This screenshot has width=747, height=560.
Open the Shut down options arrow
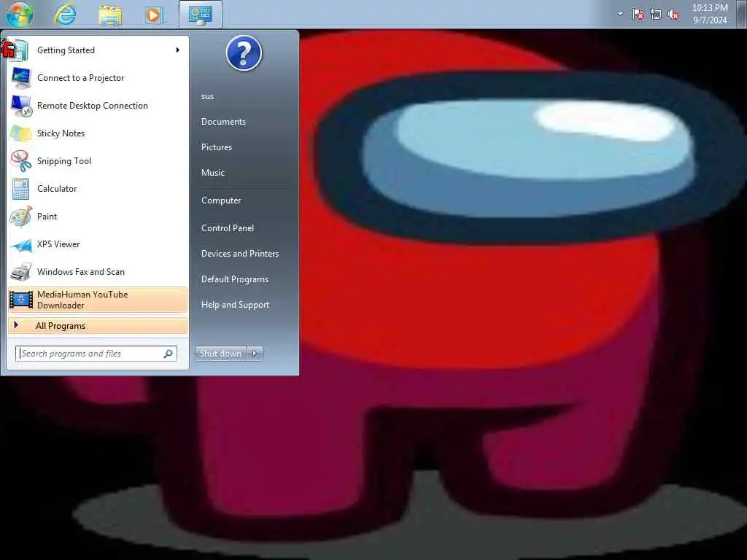[255, 354]
